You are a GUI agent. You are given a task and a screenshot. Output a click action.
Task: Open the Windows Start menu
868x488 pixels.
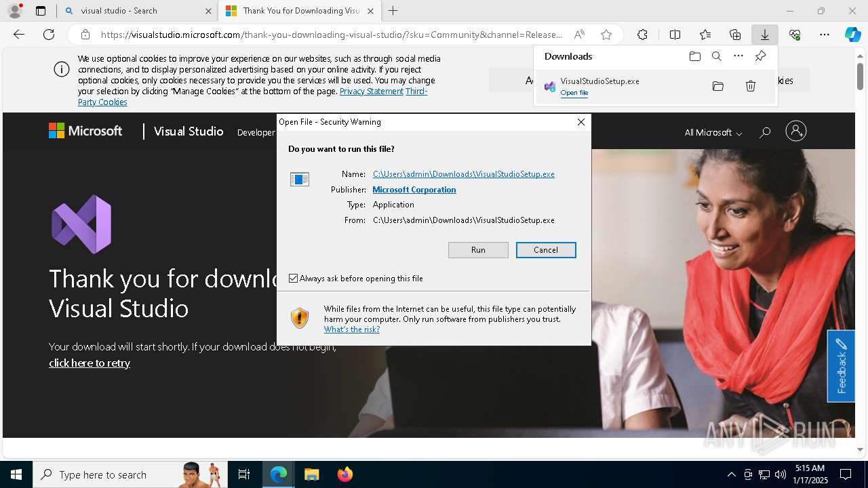coord(16,474)
